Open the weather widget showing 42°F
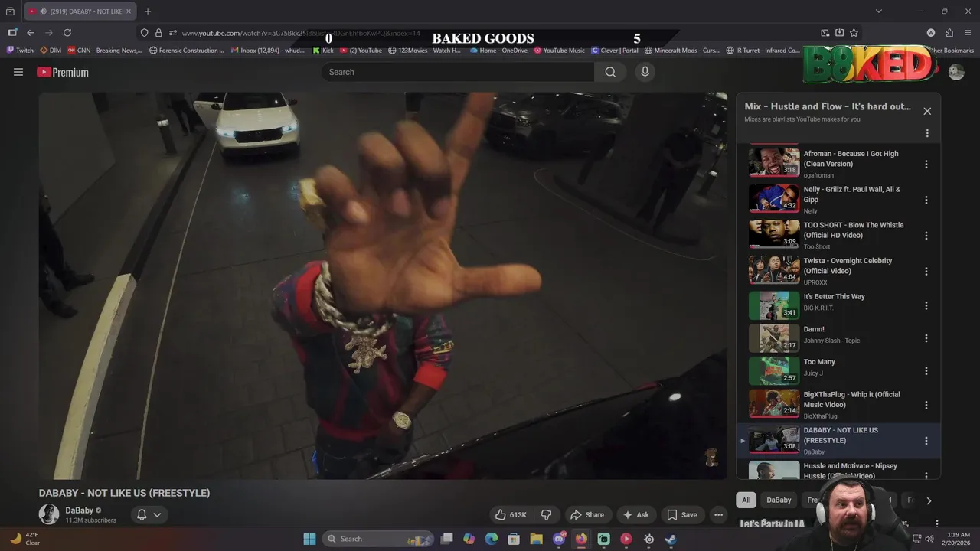980x551 pixels. click(x=24, y=539)
